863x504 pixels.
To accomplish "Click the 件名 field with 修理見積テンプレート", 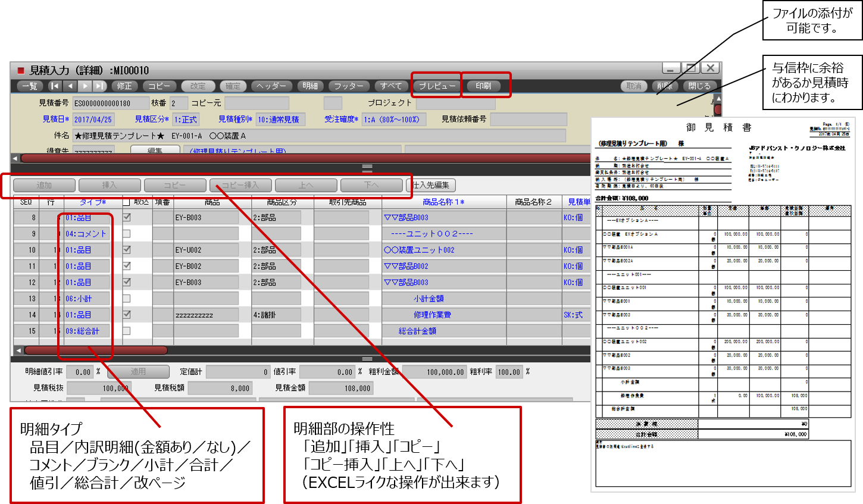I will click(x=319, y=136).
